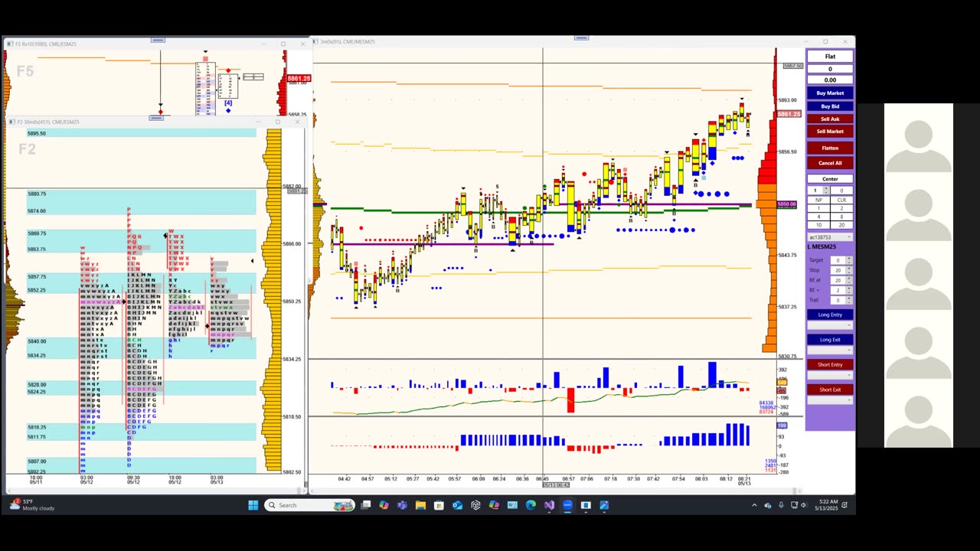The width and height of the screenshot is (980, 551).
Task: Select quantity preset 10
Action: 818,225
